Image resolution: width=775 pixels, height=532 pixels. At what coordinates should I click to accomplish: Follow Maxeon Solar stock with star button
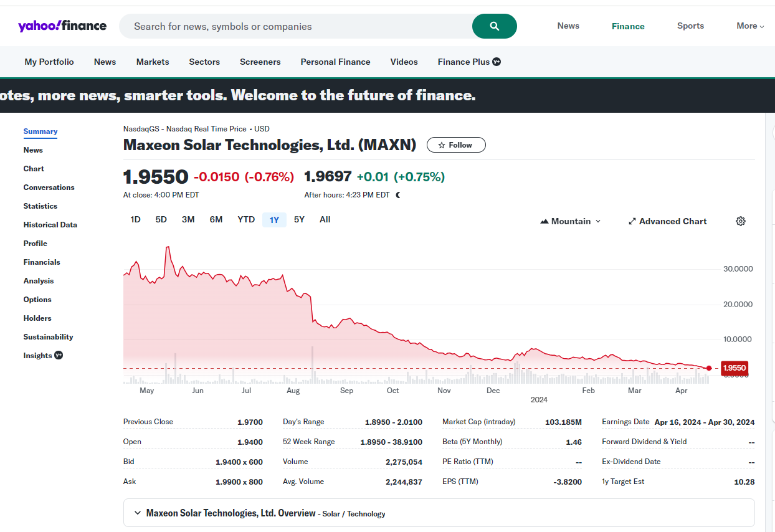(455, 145)
